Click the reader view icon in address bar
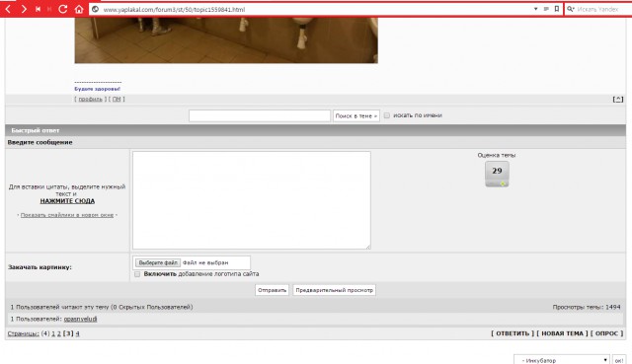This screenshot has height=364, width=632. click(546, 9)
